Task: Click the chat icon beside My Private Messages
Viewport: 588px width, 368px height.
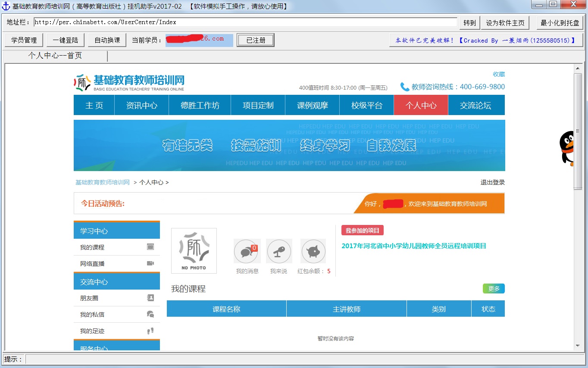Action: coord(150,314)
